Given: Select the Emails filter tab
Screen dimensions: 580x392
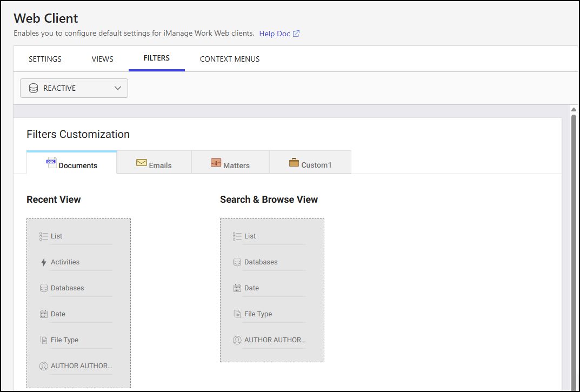Looking at the screenshot, I should (154, 163).
